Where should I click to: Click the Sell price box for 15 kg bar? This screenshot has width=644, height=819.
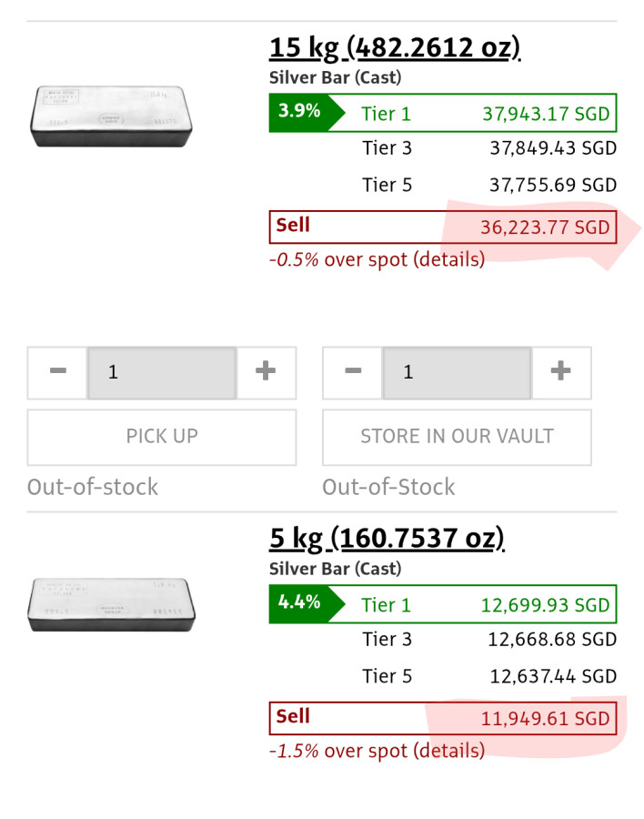click(443, 227)
